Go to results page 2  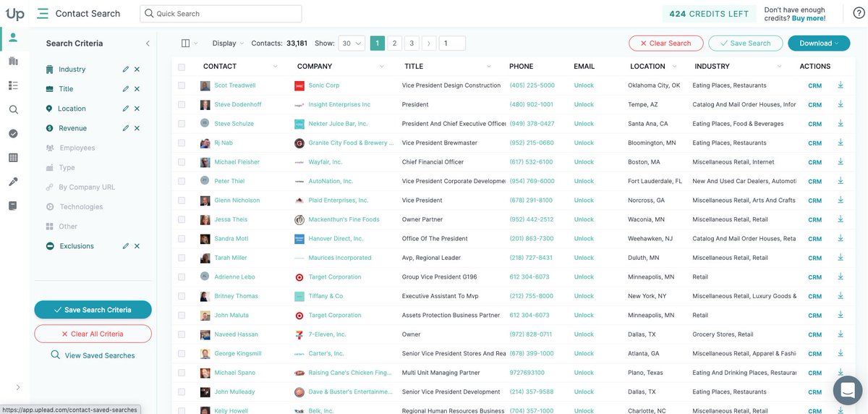point(394,43)
